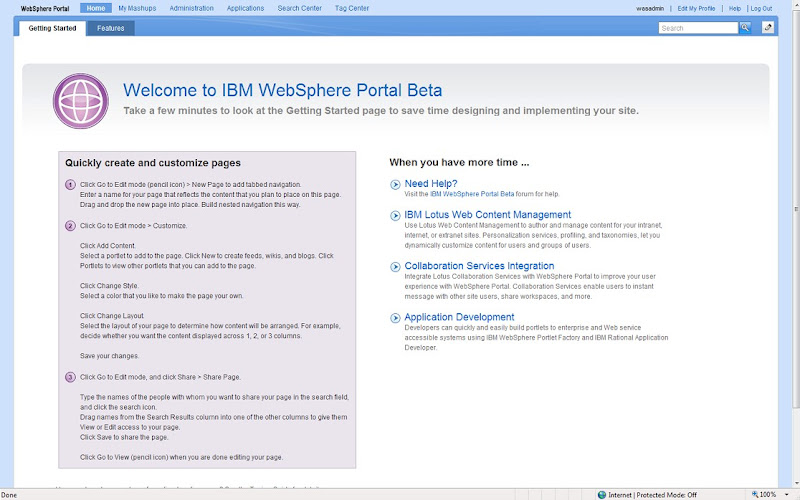Click arrow icon beside IBM Lotus Web Content Management
The image size is (800, 500).
click(396, 215)
